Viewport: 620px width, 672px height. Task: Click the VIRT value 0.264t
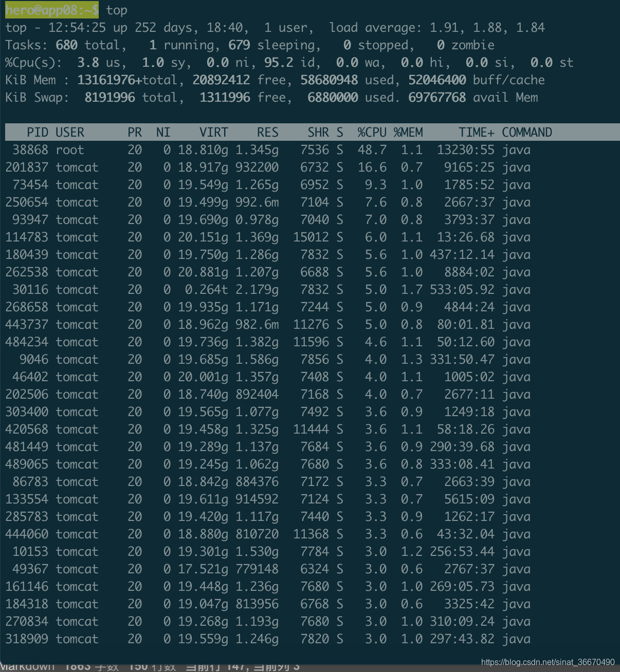(x=207, y=289)
